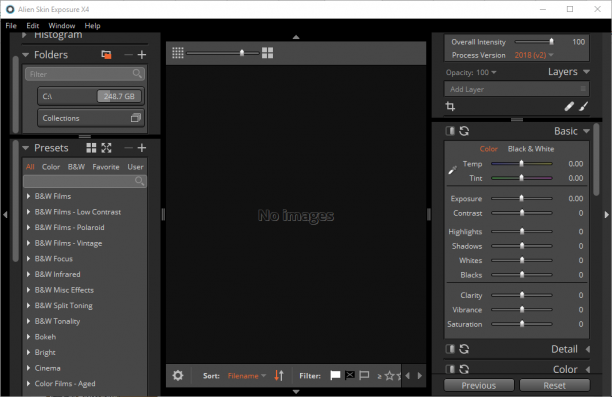612x397 pixels.
Task: Add a folder with plus icon
Action: (x=142, y=55)
